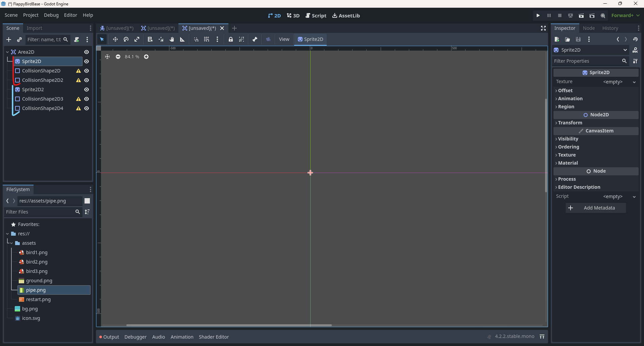Select the Rotate Mode tool
The width and height of the screenshot is (644, 346).
pyautogui.click(x=126, y=39)
